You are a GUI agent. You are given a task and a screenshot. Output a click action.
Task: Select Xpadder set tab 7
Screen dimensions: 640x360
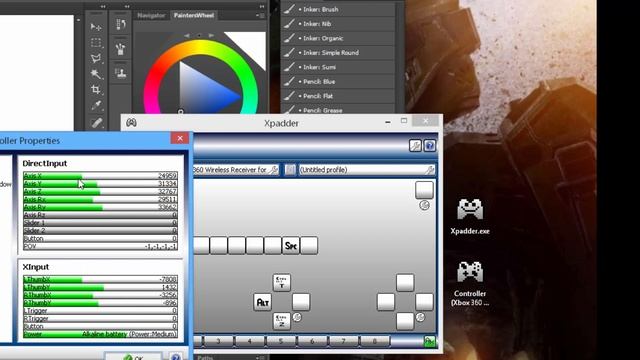point(343,341)
